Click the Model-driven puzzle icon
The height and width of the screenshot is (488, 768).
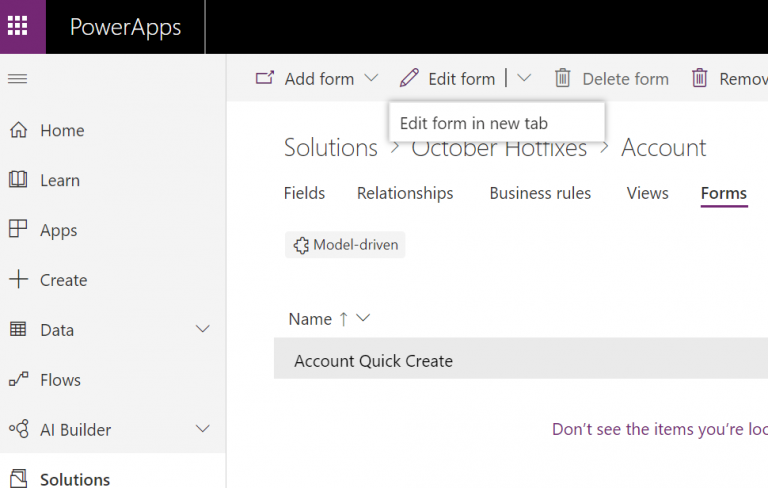(301, 245)
